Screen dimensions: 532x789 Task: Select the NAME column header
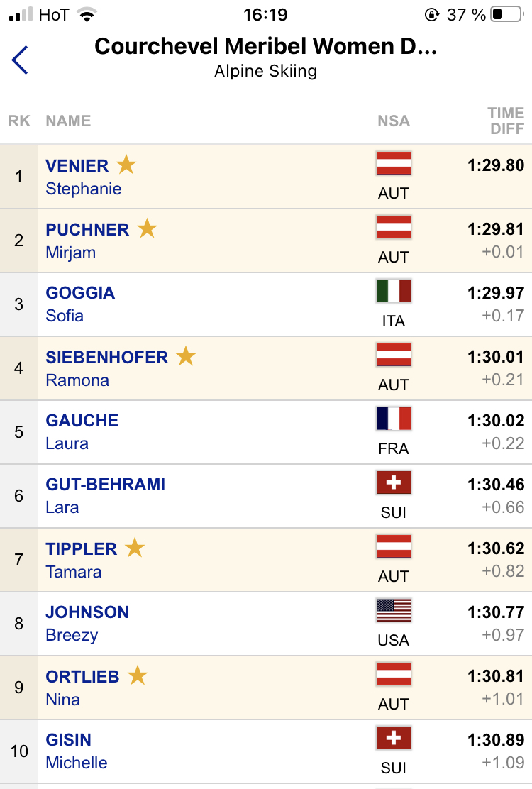(68, 121)
